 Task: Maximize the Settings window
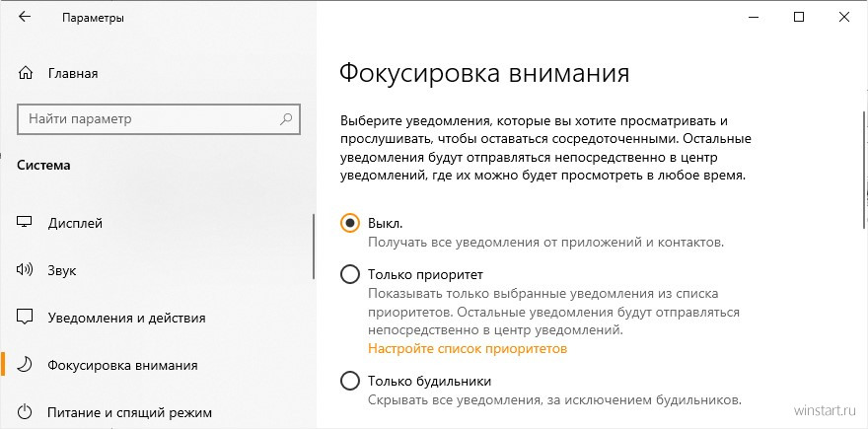click(799, 17)
